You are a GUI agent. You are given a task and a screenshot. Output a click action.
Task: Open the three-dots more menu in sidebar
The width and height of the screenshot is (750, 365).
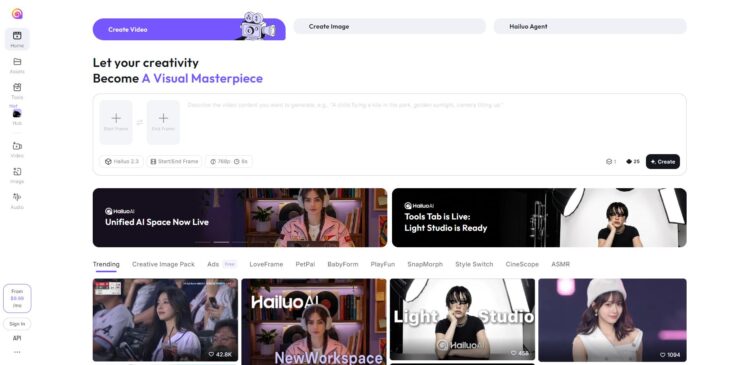[x=17, y=352]
